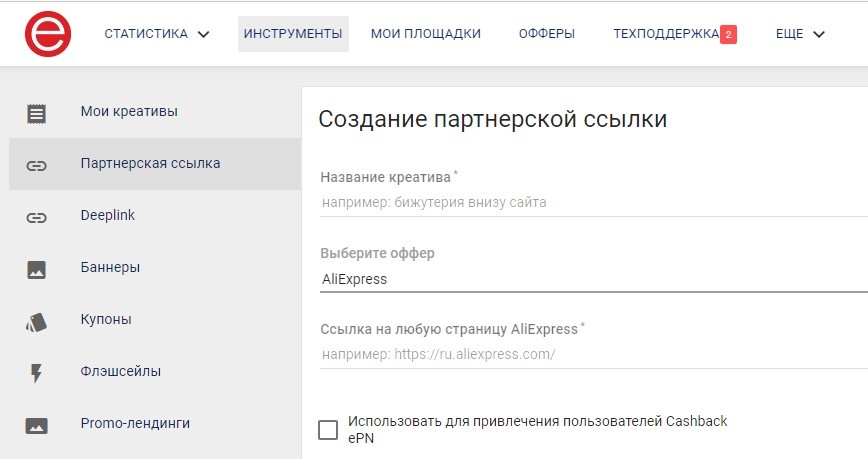This screenshot has height=459, width=868.
Task: Open Баннеры in sidebar
Action: click(155, 268)
